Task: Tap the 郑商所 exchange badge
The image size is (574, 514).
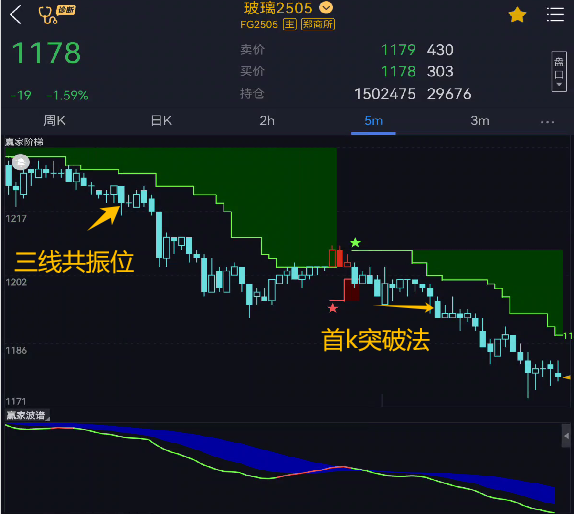Action: [318, 24]
